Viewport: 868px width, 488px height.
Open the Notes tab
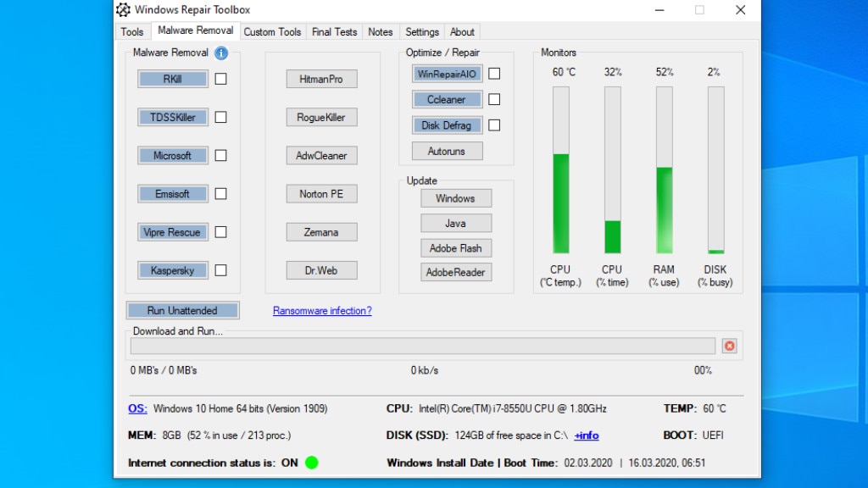[381, 32]
